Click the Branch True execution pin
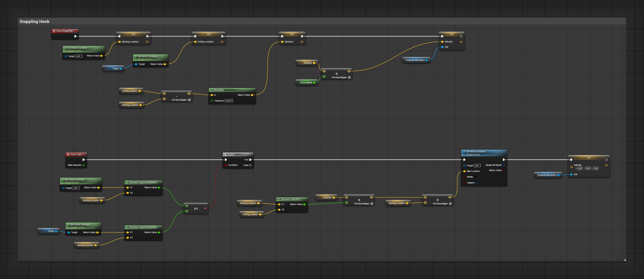644x279 pixels. coord(250,160)
